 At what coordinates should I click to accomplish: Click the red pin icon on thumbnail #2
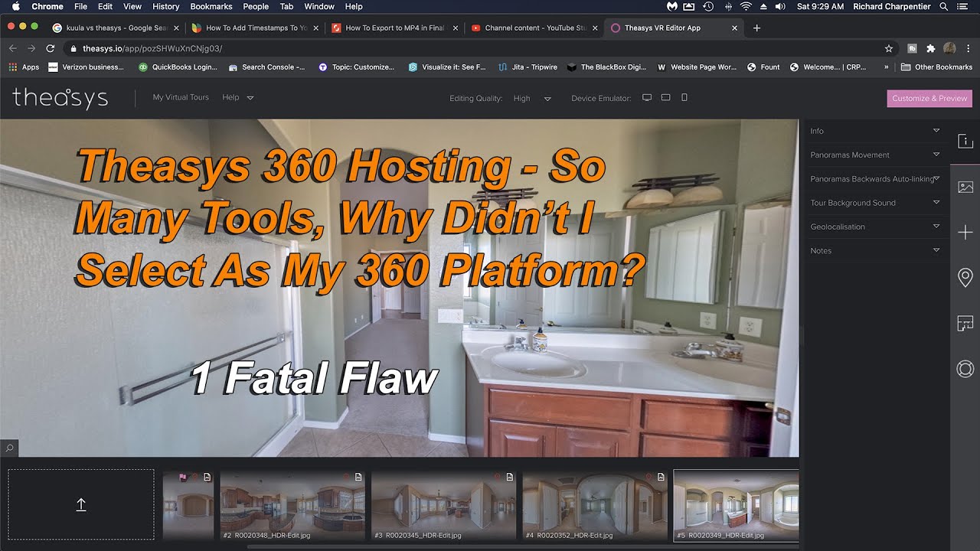(346, 477)
